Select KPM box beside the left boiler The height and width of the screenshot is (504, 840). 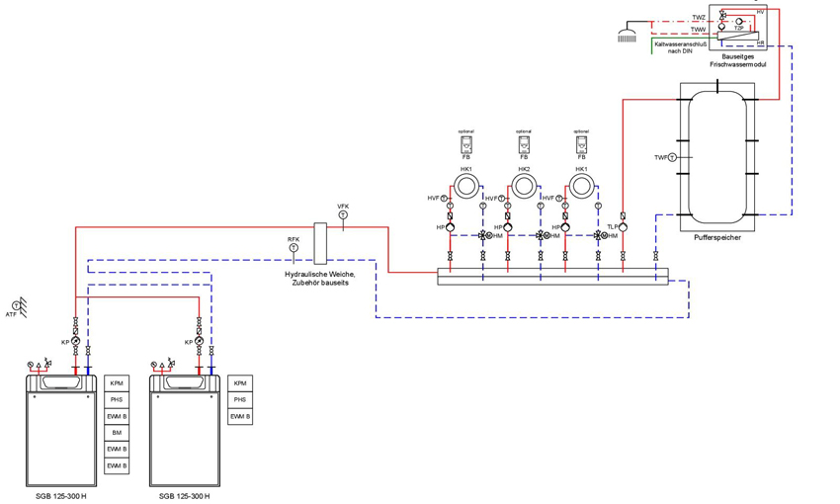tap(117, 383)
